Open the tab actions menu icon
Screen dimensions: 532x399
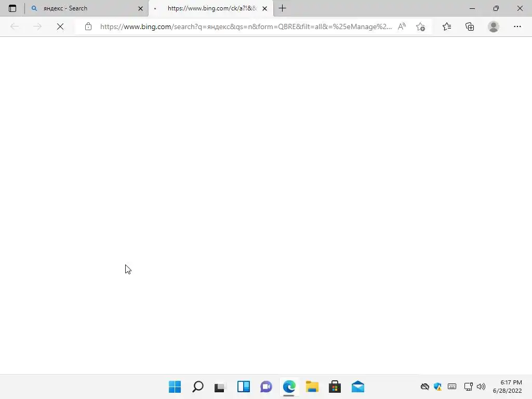pos(12,8)
